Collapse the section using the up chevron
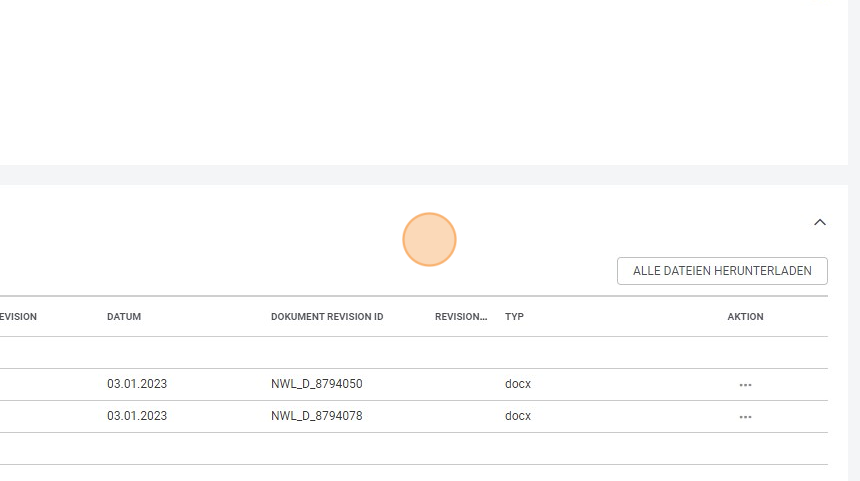 (819, 222)
